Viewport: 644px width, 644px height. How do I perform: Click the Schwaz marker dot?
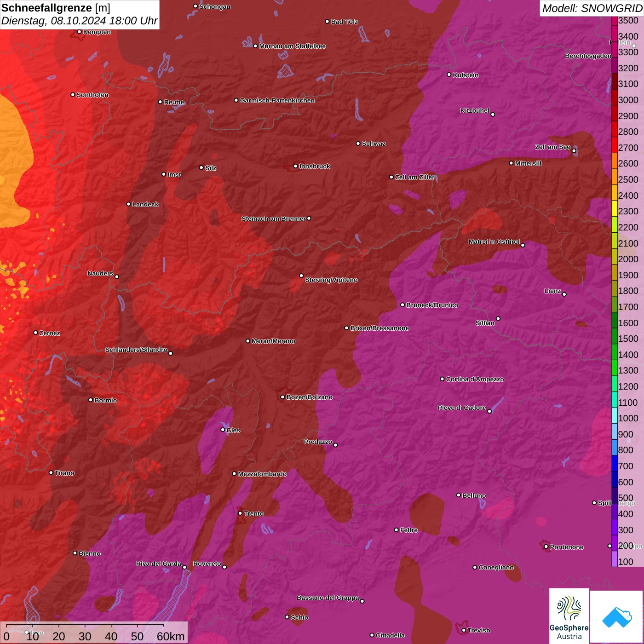(358, 144)
